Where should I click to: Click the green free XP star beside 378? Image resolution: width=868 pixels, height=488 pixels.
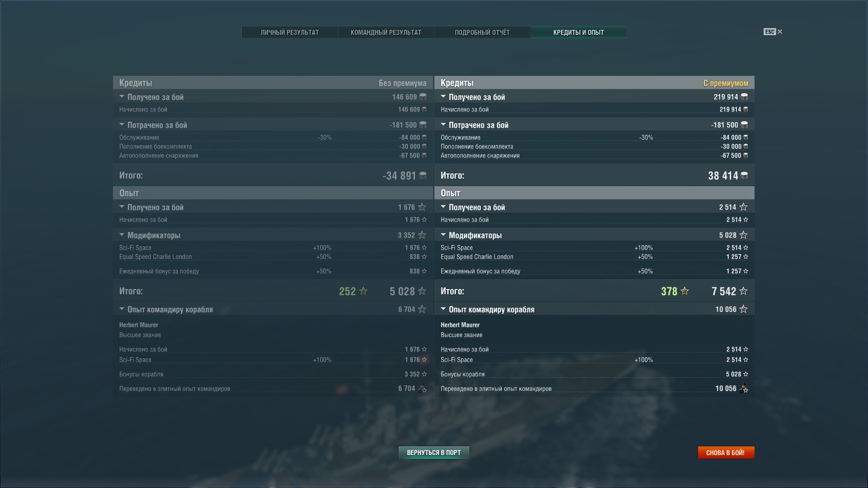click(684, 291)
